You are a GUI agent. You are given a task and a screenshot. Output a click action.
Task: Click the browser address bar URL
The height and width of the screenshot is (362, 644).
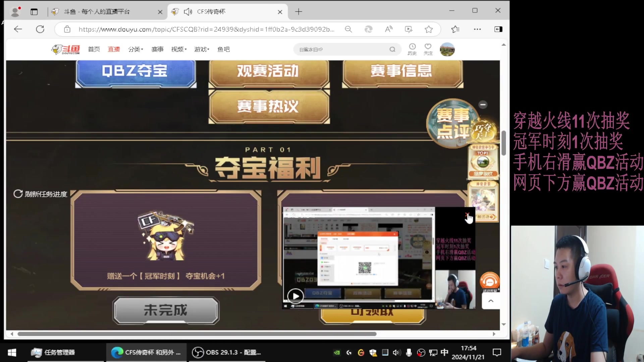(206, 29)
